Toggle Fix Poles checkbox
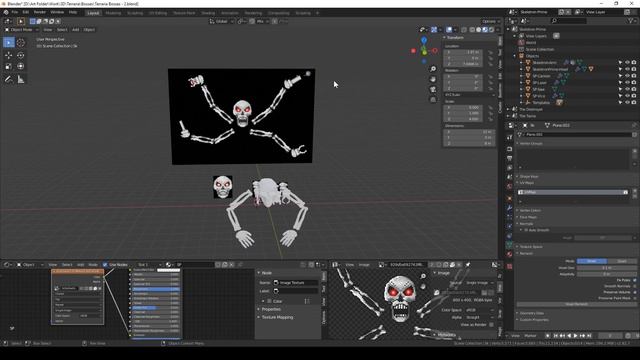The height and width of the screenshot is (360, 640). [634, 280]
